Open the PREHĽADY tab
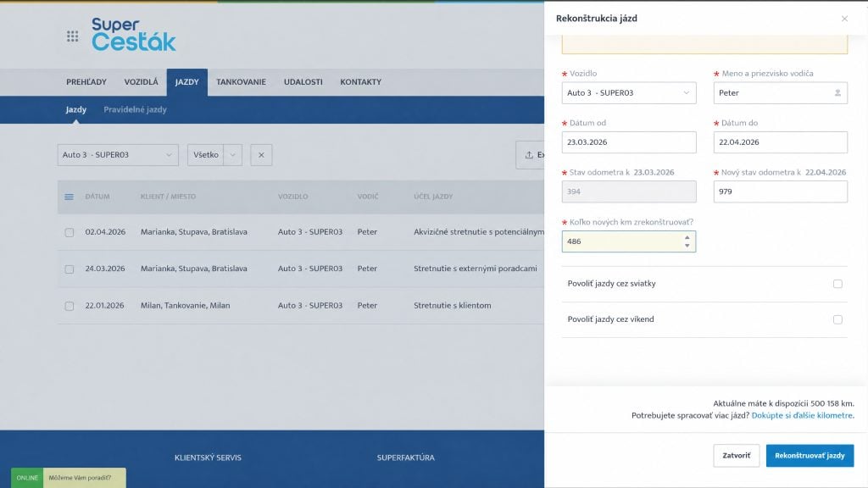868x488 pixels. tap(86, 82)
